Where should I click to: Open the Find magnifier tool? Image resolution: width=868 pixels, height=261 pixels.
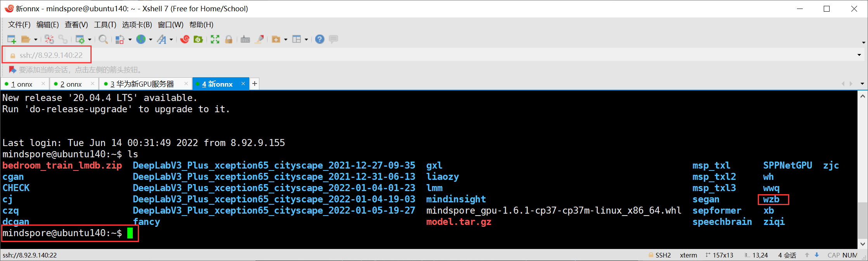(x=103, y=39)
